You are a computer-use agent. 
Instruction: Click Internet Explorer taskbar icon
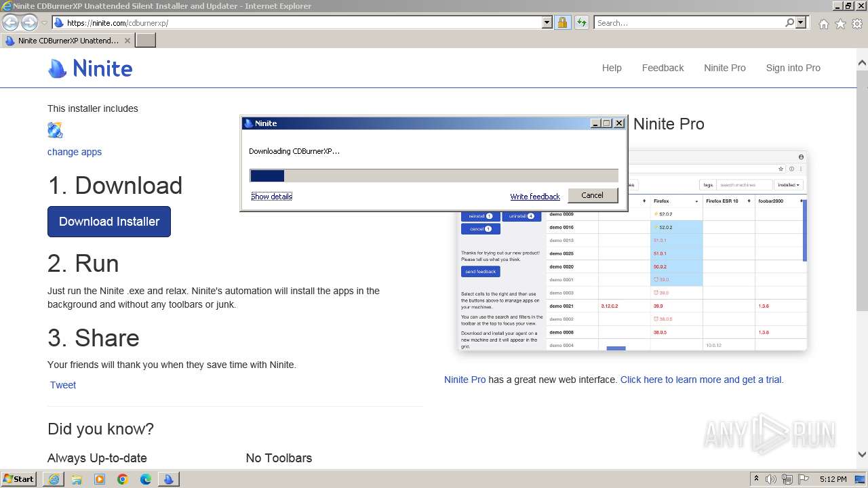pyautogui.click(x=54, y=479)
